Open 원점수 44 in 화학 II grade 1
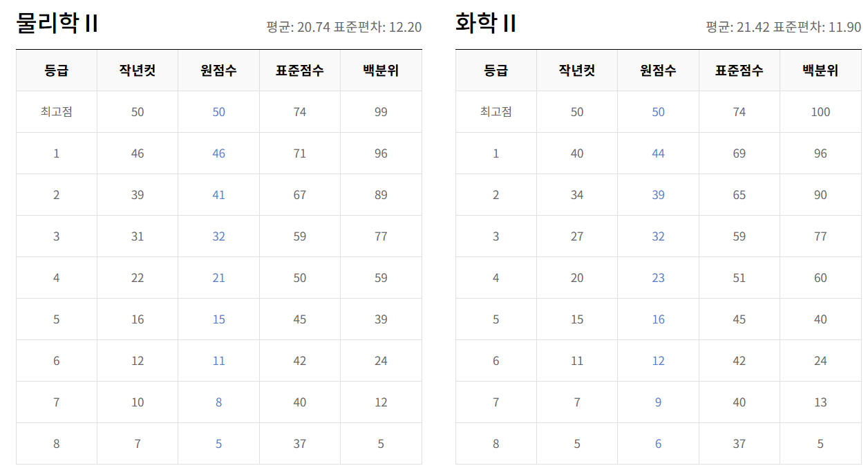This screenshot has width=868, height=468. click(658, 153)
